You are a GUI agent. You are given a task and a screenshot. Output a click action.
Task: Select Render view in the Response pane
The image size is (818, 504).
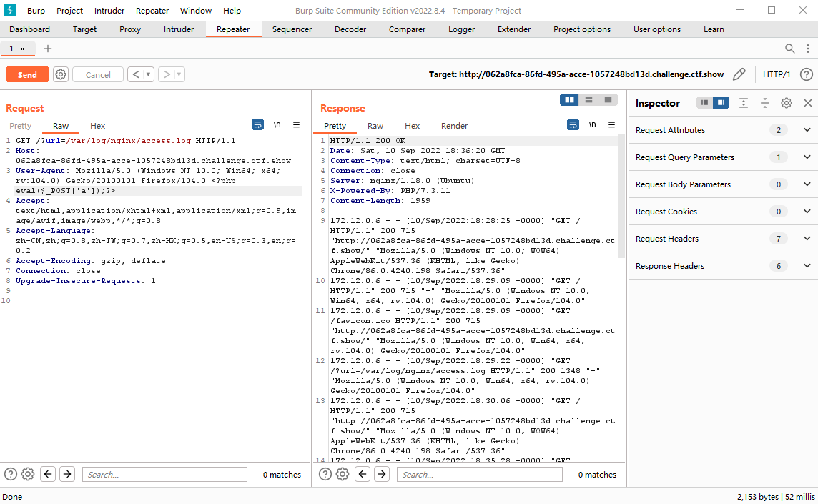tap(454, 126)
